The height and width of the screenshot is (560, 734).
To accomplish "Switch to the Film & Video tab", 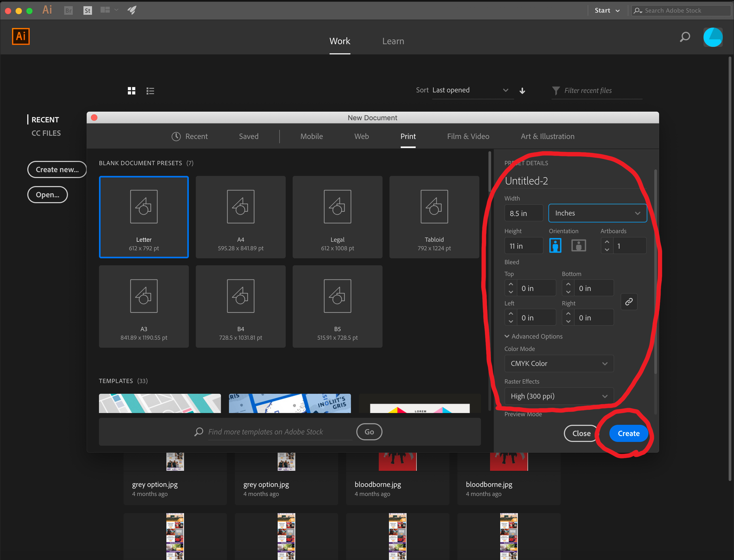I will [468, 136].
